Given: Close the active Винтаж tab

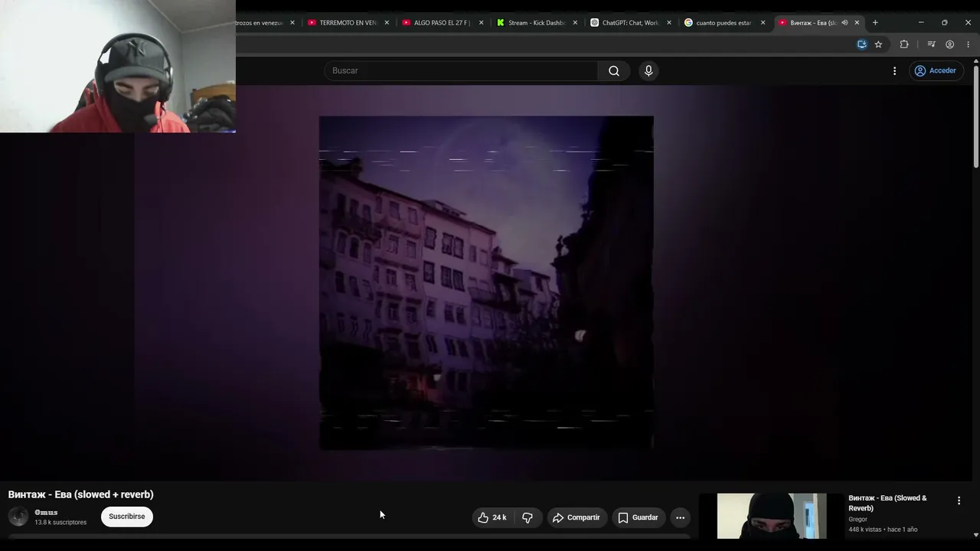Looking at the screenshot, I should point(857,23).
